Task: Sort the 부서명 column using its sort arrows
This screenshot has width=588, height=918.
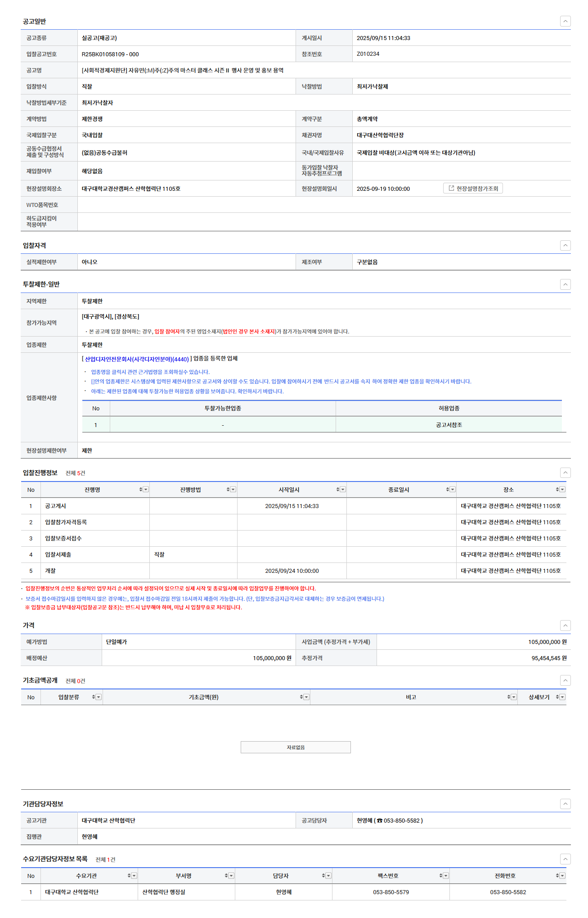Action: point(226,876)
